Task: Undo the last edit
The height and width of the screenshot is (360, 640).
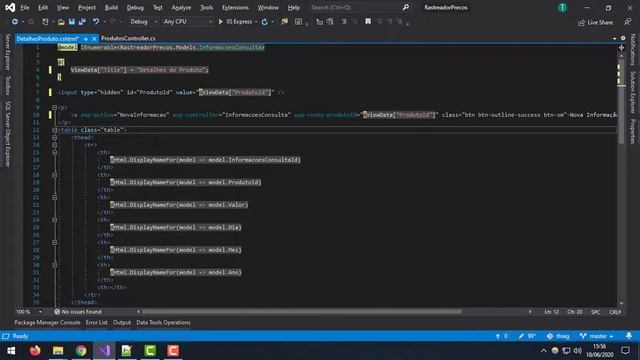Action: 96,22
